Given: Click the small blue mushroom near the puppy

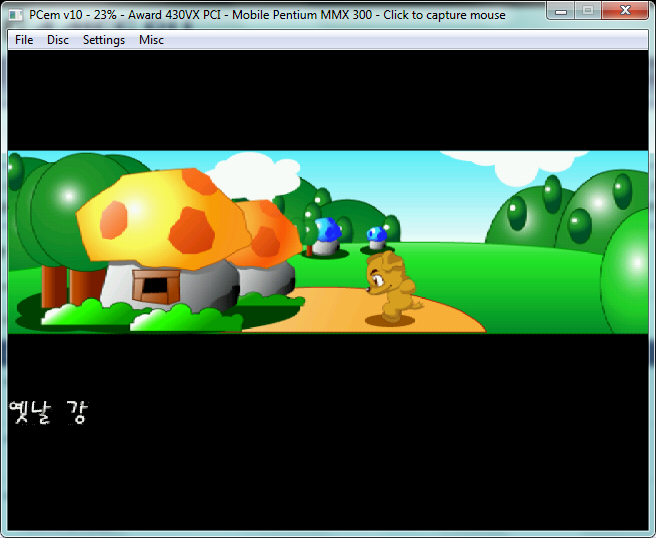Looking at the screenshot, I should [x=377, y=238].
